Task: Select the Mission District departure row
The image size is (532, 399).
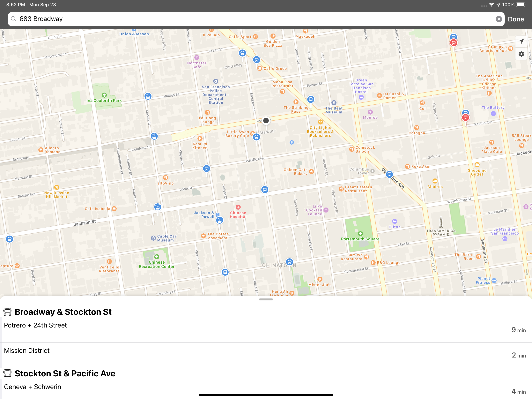Action: (x=266, y=355)
